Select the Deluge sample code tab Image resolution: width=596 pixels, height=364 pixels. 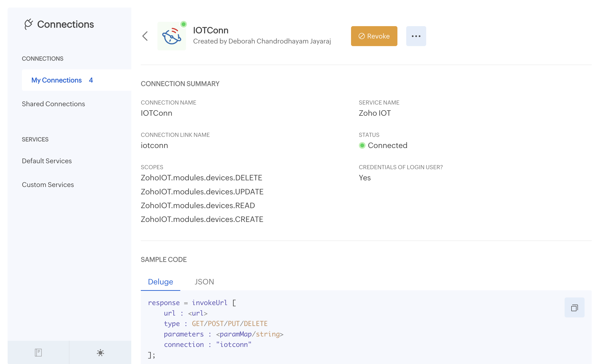tap(160, 282)
